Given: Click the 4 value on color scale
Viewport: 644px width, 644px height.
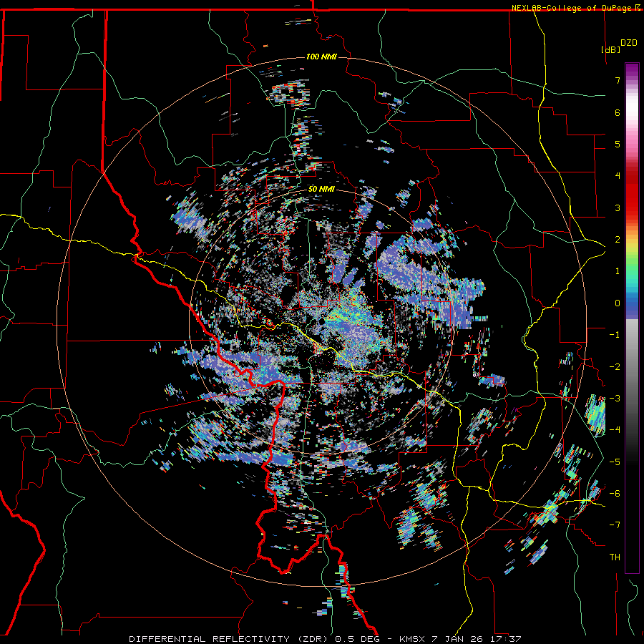Looking at the screenshot, I should point(618,176).
